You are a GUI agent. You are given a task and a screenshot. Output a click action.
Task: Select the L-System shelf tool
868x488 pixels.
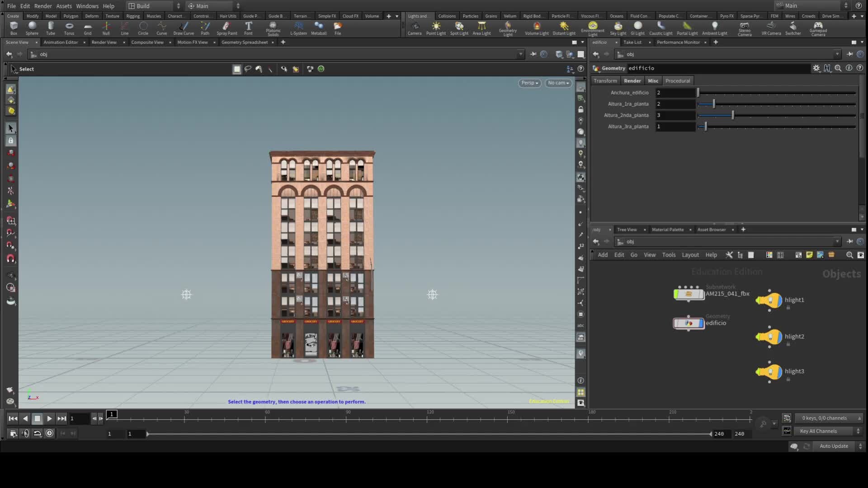pos(298,28)
